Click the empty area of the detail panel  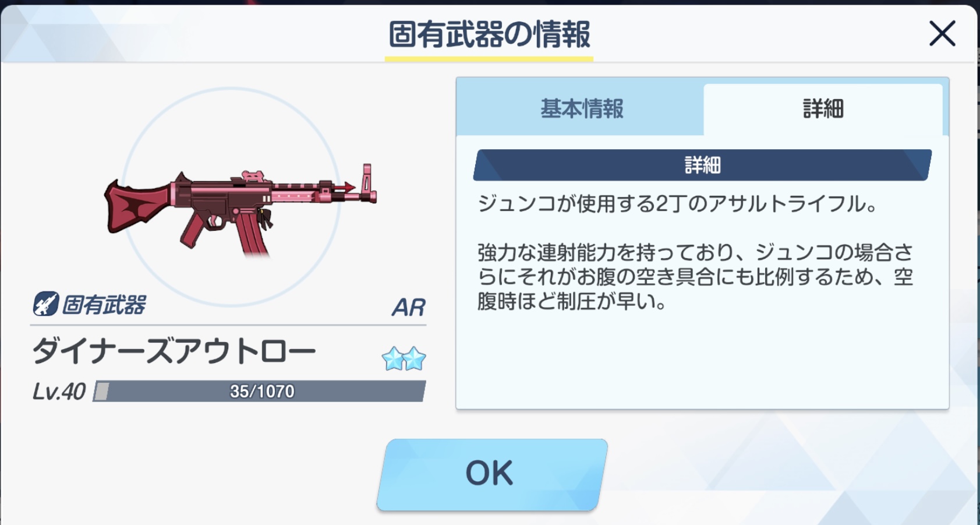coord(702,361)
